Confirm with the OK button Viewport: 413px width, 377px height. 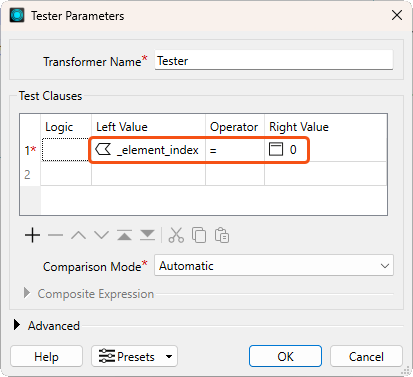click(285, 356)
